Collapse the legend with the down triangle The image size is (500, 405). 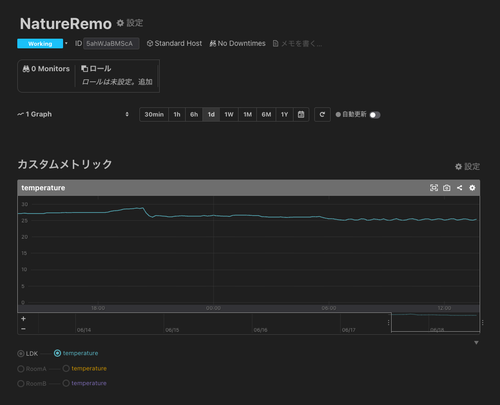pyautogui.click(x=476, y=343)
